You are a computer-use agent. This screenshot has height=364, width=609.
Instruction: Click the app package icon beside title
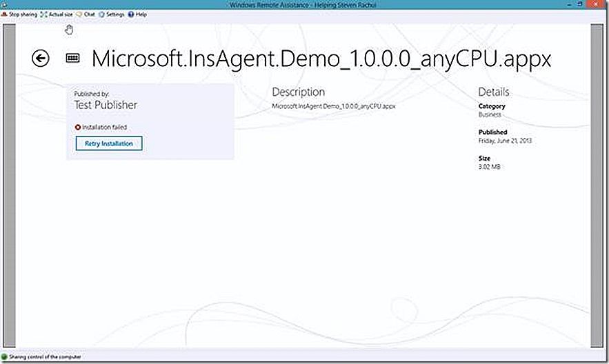pos(72,58)
